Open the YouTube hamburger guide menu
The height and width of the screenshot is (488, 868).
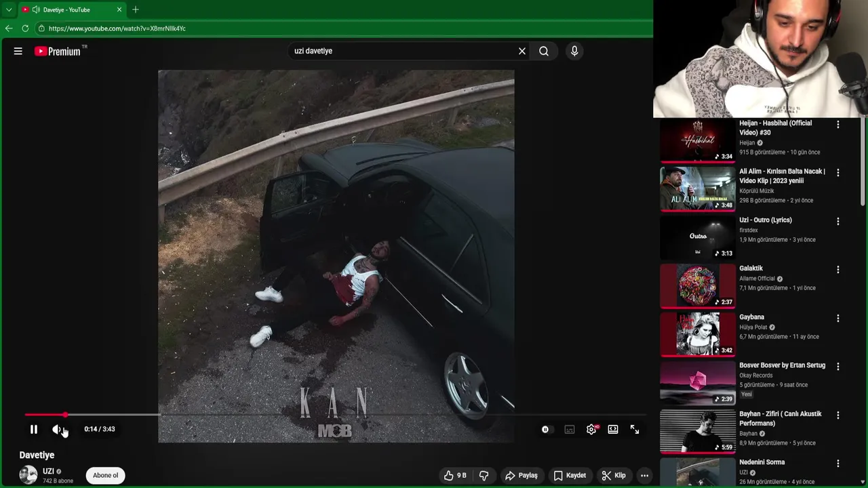pos(18,51)
